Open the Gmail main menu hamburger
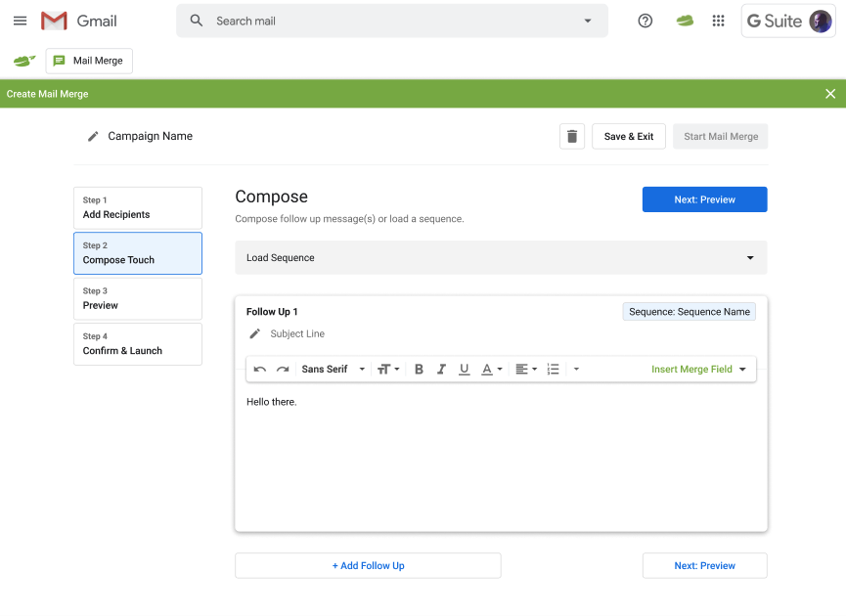 click(20, 21)
